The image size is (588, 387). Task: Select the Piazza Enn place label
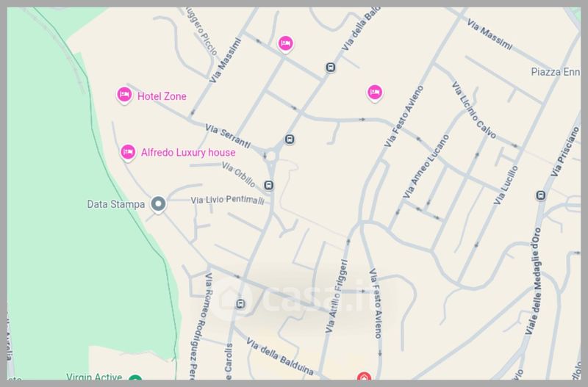click(556, 72)
